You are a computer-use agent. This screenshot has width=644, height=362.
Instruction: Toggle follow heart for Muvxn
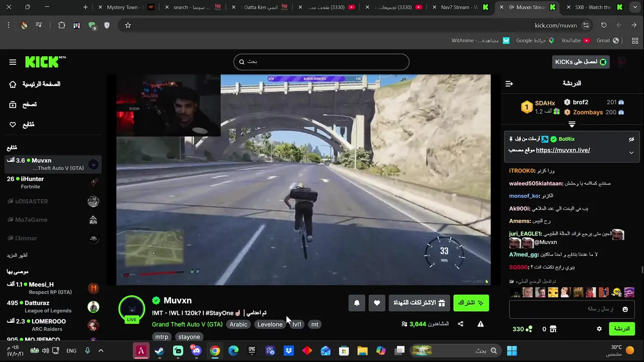(x=377, y=303)
